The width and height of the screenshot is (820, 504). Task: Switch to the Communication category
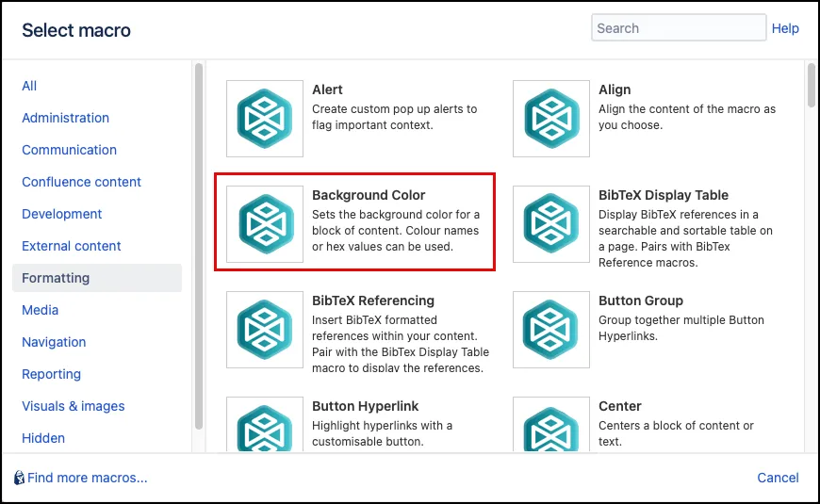pyautogui.click(x=69, y=150)
